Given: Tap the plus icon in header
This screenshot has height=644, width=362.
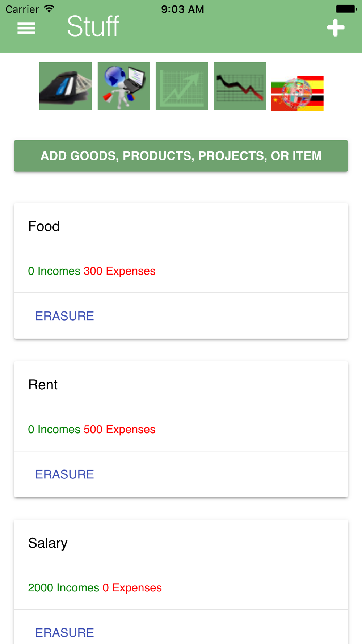Looking at the screenshot, I should tap(336, 28).
